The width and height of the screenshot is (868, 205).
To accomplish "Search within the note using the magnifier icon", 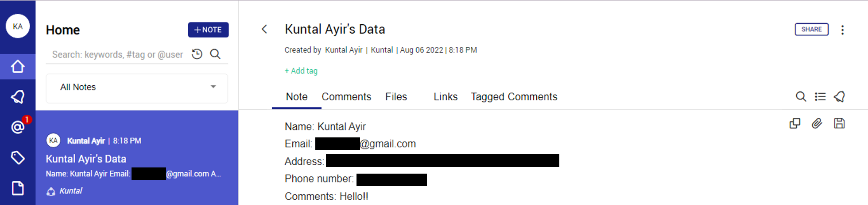I will tap(801, 96).
